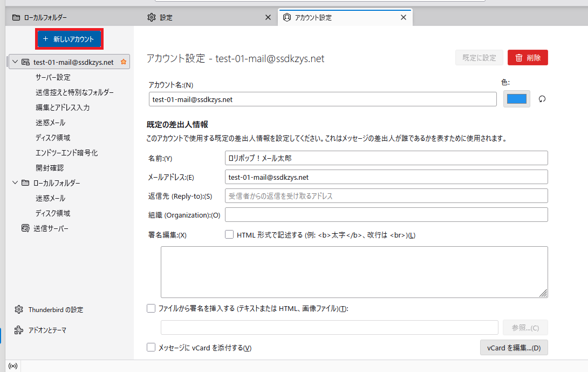
Task: Click the mail account envelope icon
Action: [x=25, y=62]
